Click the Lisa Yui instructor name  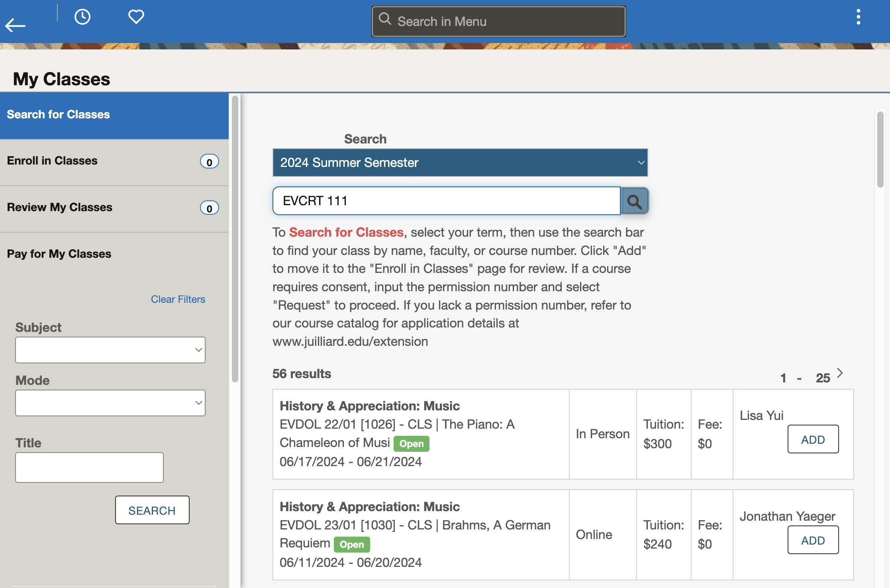coord(761,416)
